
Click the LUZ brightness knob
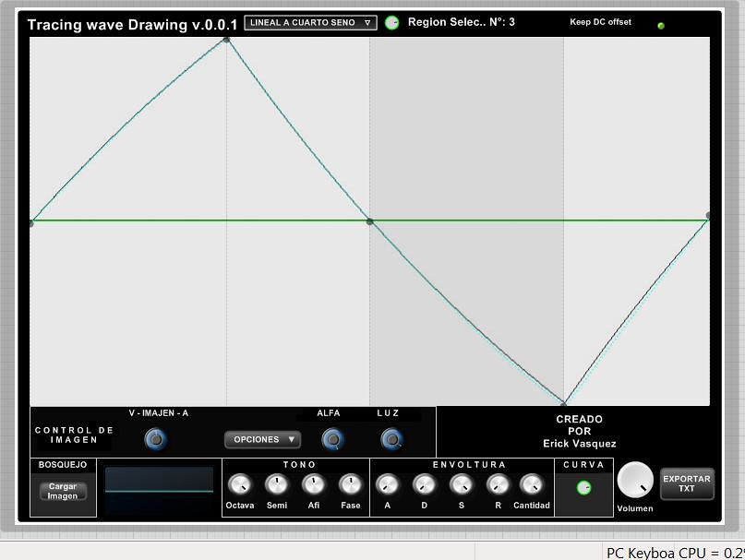[x=392, y=440]
